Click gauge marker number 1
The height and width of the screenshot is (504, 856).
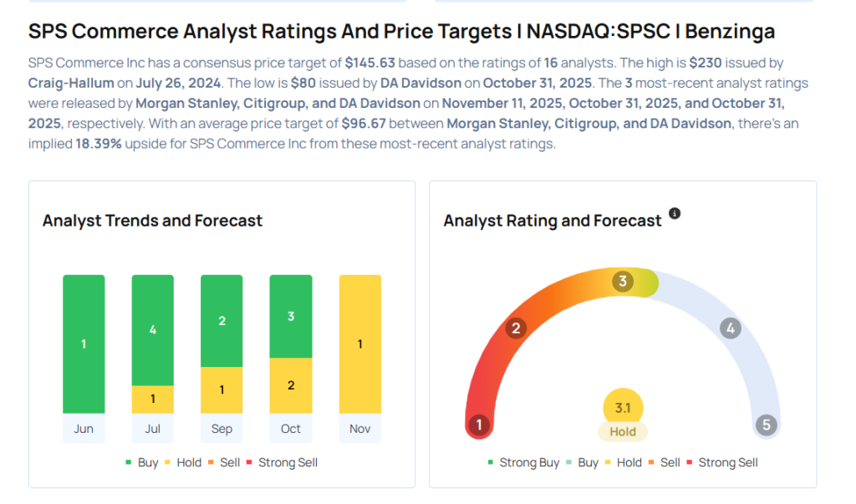point(479,425)
